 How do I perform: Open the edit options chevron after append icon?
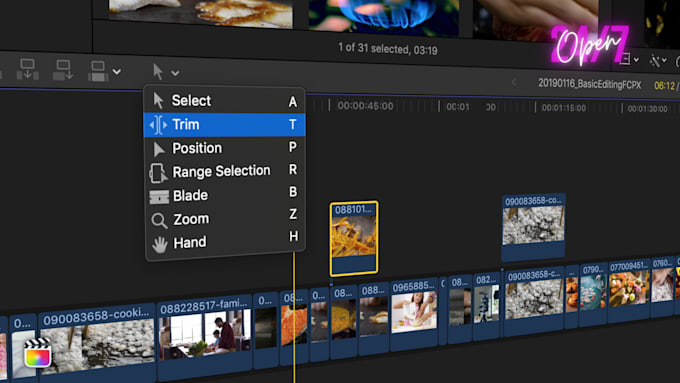pos(117,72)
